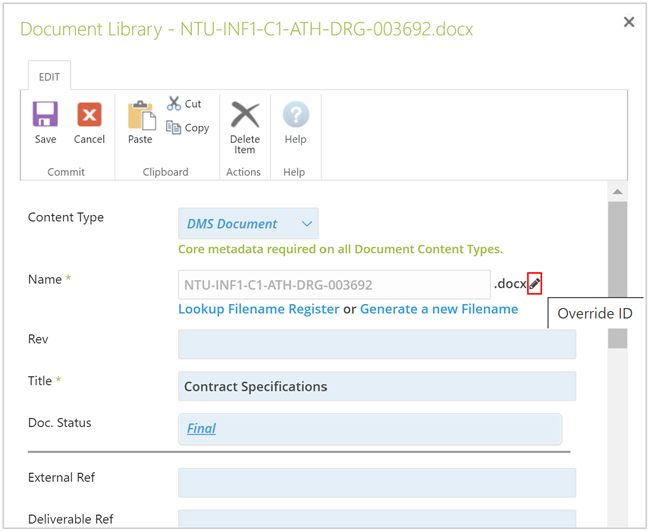
Task: Close the Document Library dialog
Action: coord(629,22)
